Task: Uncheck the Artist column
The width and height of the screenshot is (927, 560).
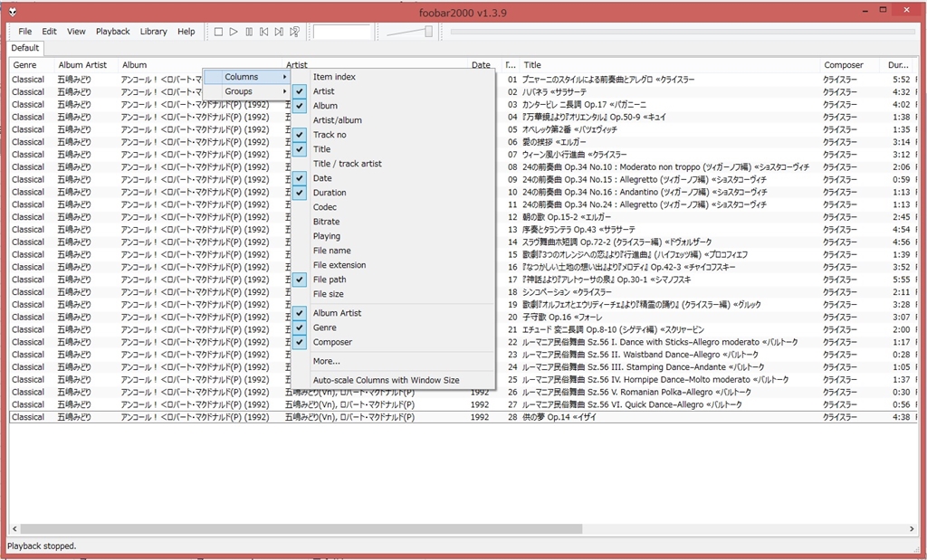Action: tap(393, 91)
